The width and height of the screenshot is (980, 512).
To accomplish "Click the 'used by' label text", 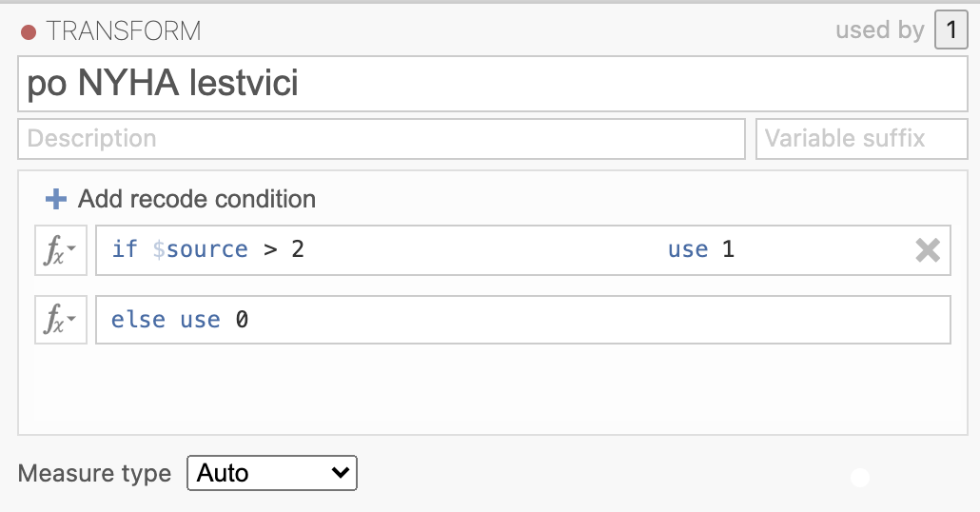I will 880,30.
